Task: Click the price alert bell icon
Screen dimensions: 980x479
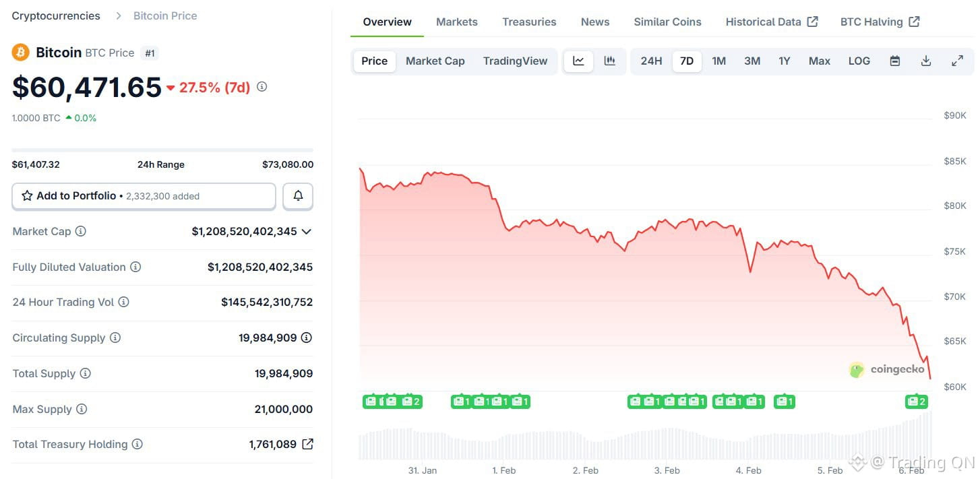Action: (x=298, y=196)
